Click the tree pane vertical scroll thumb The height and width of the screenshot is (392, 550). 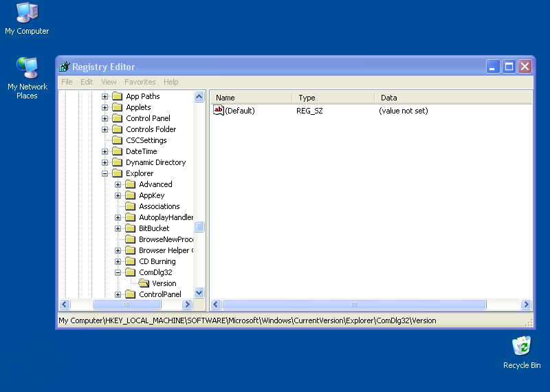coord(199,226)
